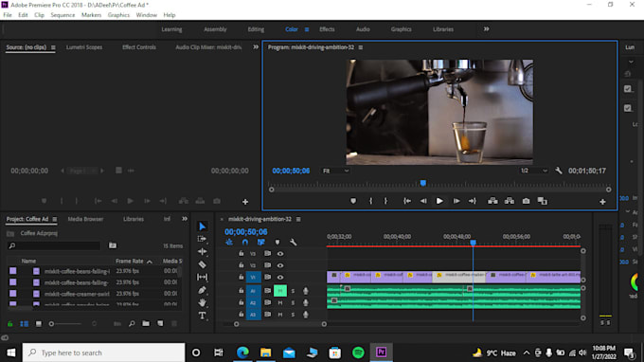644x362 pixels.
Task: Open Program monitor button editor plus
Action: (602, 202)
